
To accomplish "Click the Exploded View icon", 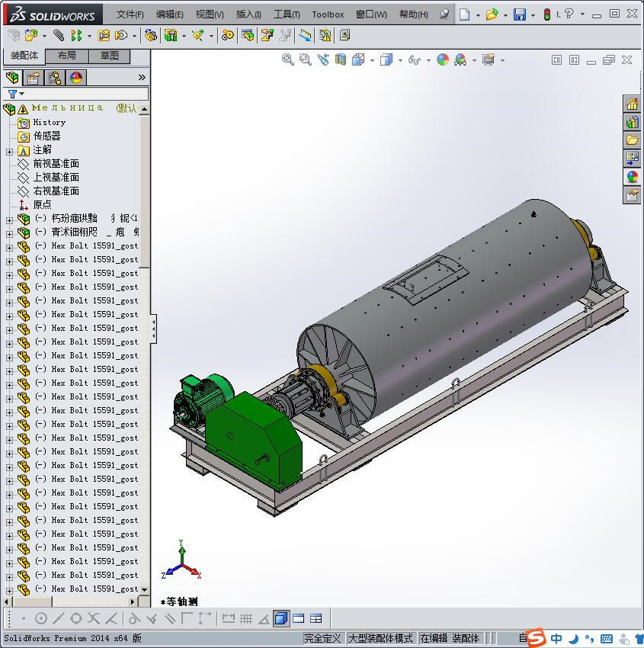I will point(267,36).
